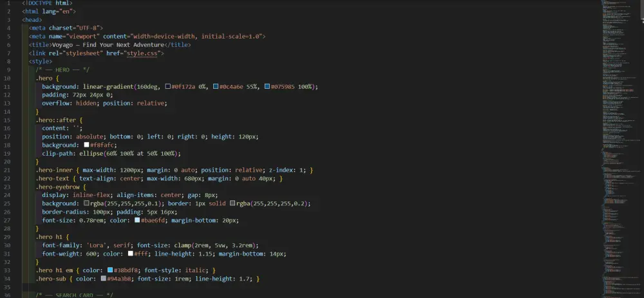Screen dimensions: 644x298
Task: Click line number 11 in the gutter
Action: (x=8, y=87)
